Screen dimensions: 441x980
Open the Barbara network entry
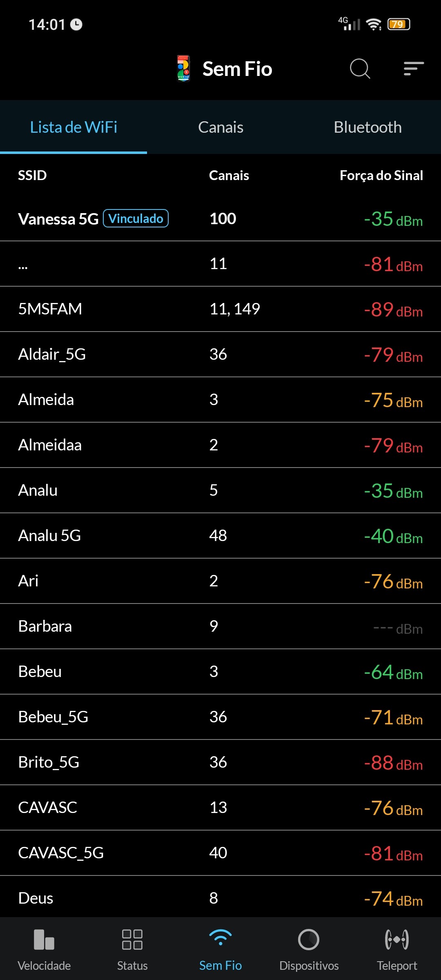pyautogui.click(x=220, y=626)
